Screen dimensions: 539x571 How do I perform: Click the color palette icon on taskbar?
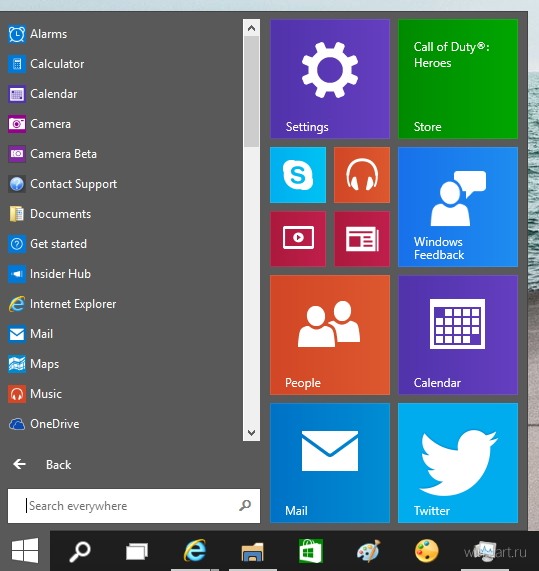click(x=426, y=551)
